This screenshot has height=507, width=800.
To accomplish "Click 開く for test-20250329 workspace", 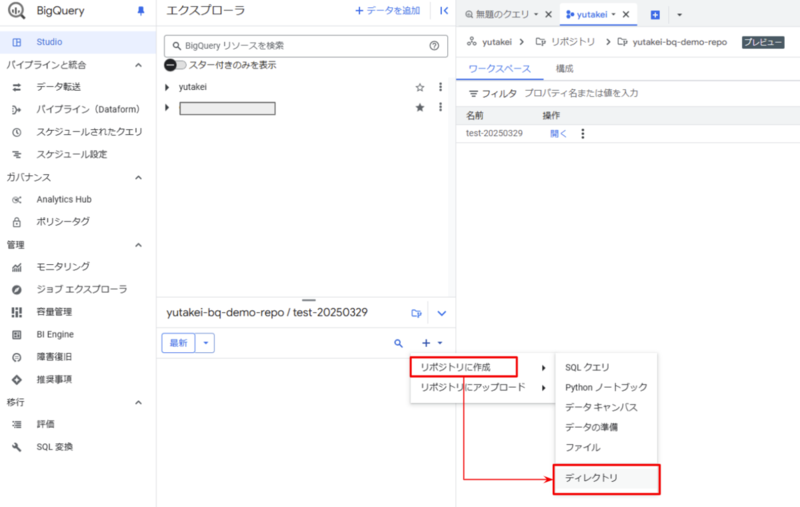I will [558, 134].
